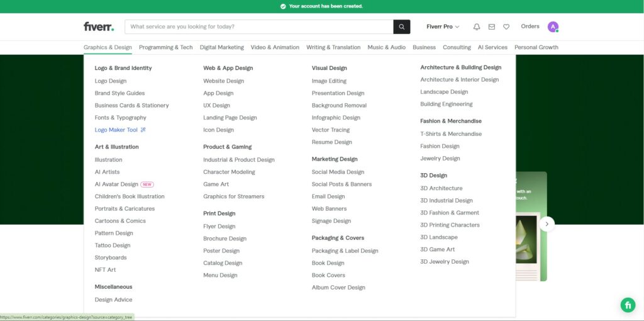The height and width of the screenshot is (321, 644).
Task: Open App Design
Action: pyautogui.click(x=218, y=93)
